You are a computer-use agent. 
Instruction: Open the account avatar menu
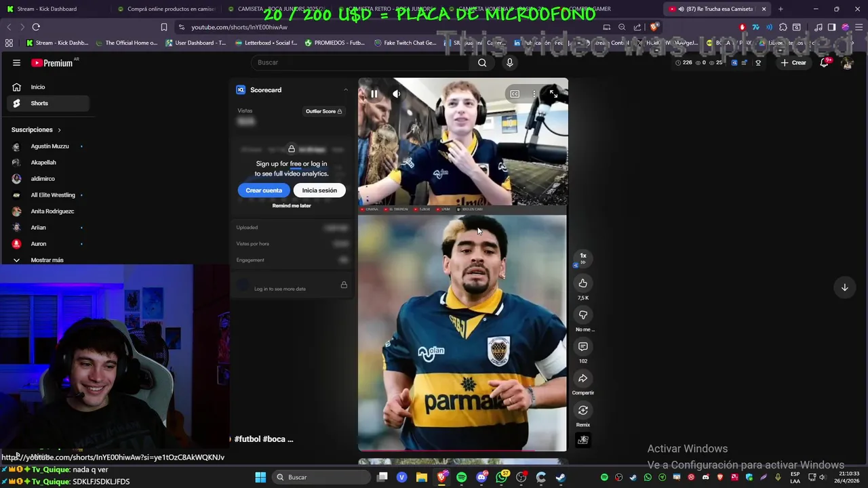(x=847, y=63)
